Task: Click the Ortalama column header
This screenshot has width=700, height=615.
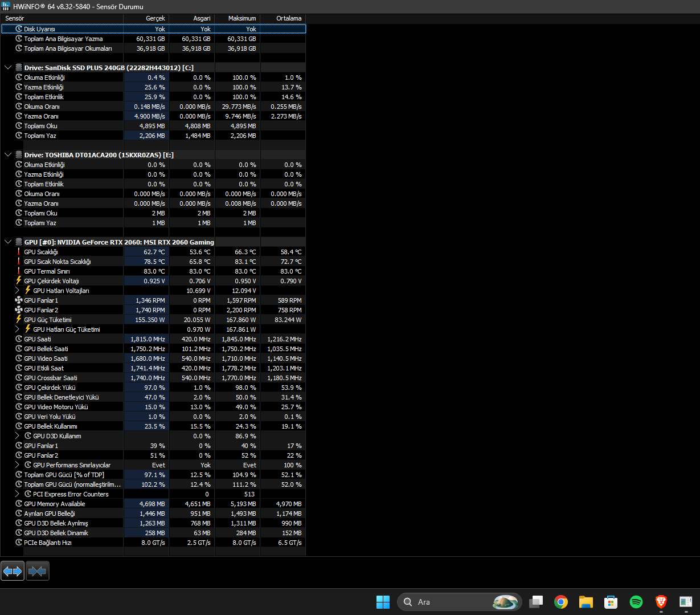Action: coord(283,18)
